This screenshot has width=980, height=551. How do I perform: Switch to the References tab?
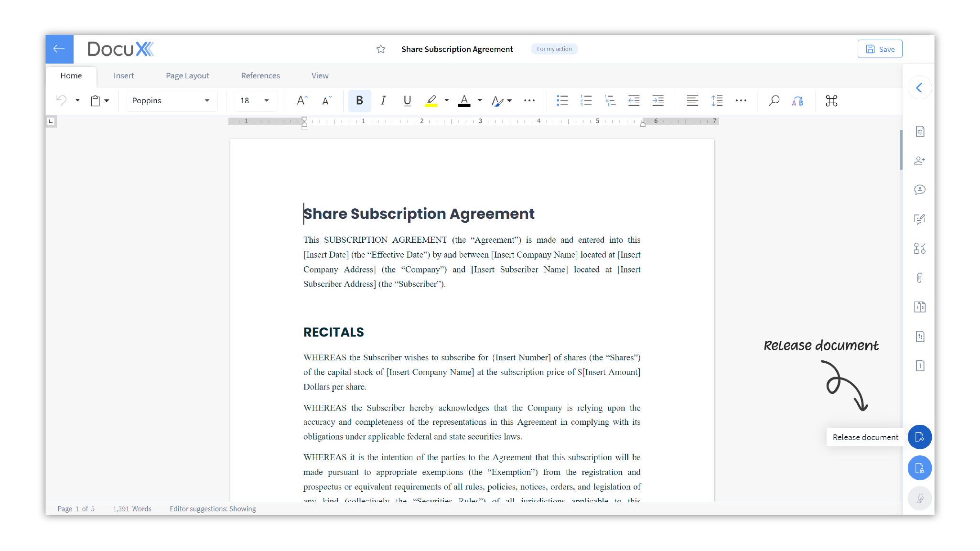point(260,76)
